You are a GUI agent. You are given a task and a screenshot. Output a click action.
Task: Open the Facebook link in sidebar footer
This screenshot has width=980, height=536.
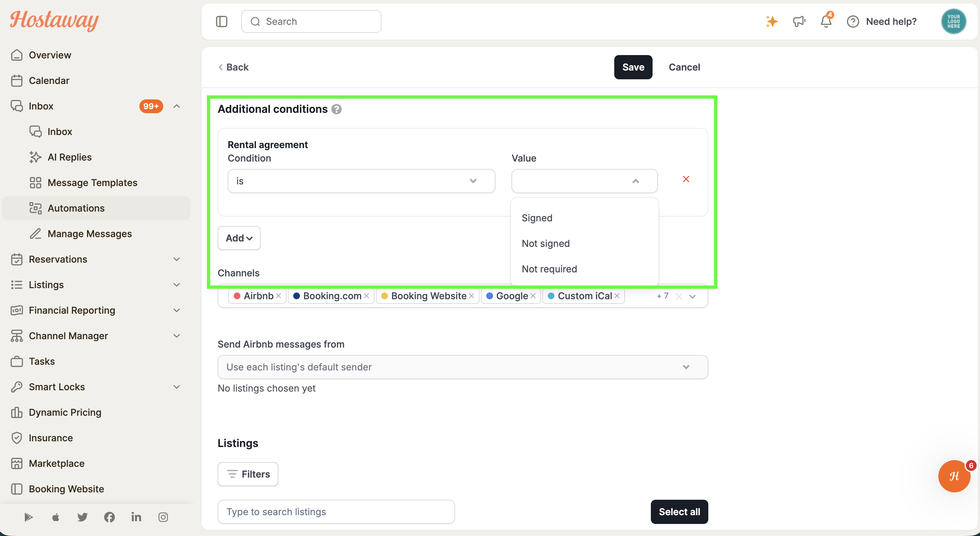(x=109, y=517)
